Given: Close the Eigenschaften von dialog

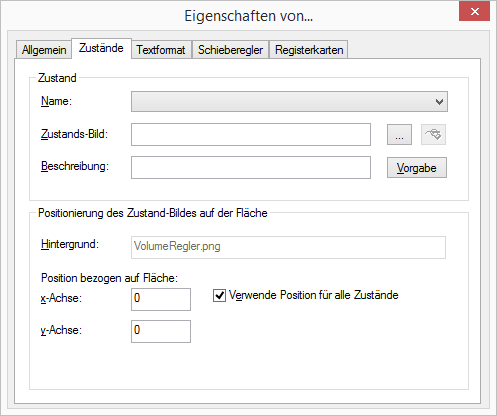Looking at the screenshot, I should click(x=475, y=11).
